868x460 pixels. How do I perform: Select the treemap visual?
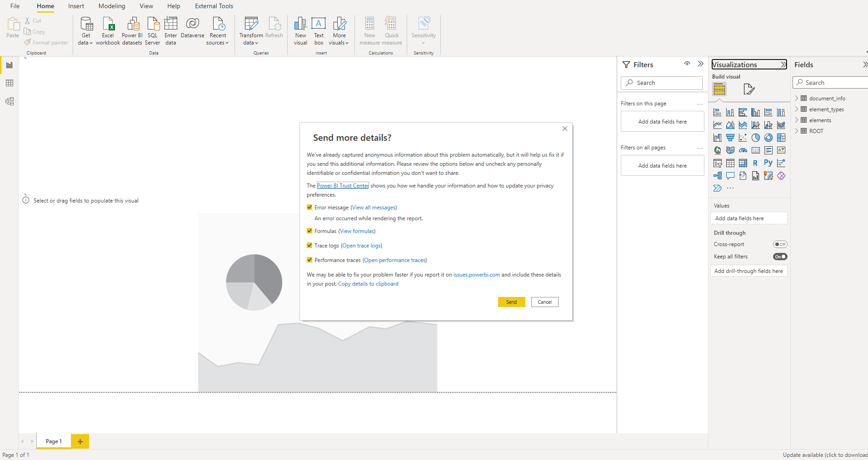[781, 138]
